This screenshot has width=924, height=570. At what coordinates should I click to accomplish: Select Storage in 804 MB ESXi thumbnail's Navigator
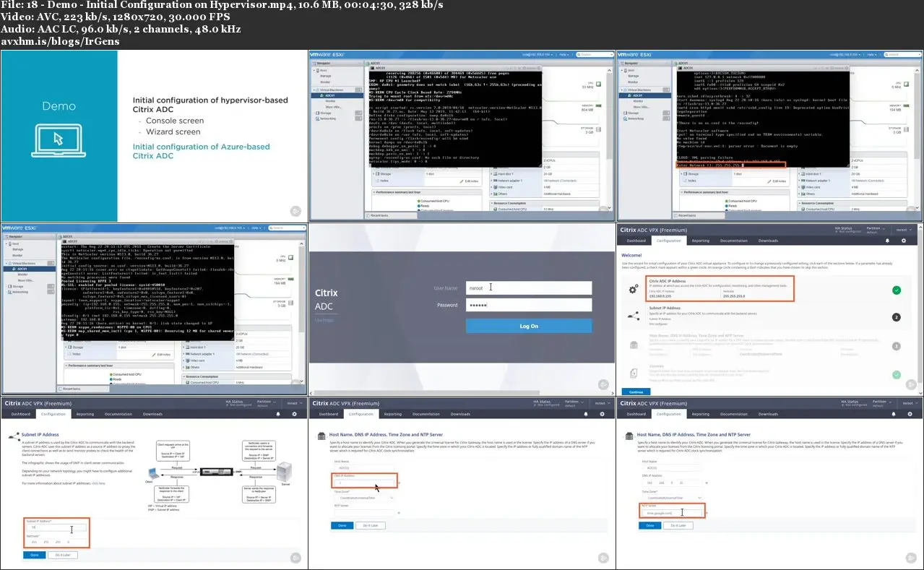tap(326, 112)
